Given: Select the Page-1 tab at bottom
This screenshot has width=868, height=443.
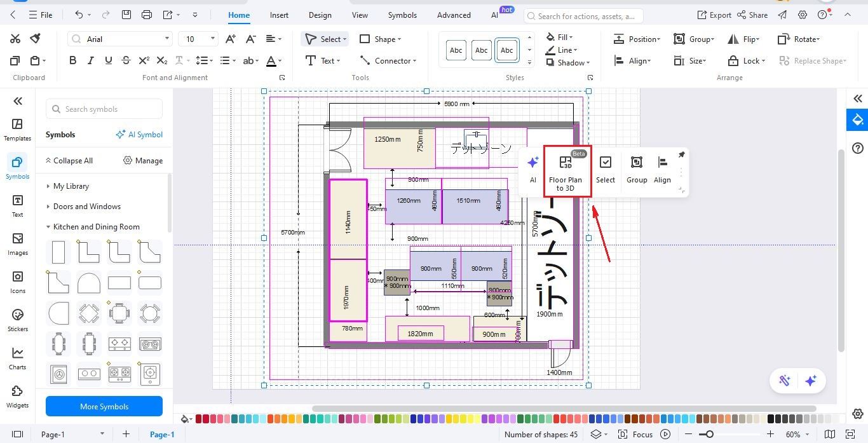Looking at the screenshot, I should [x=162, y=434].
